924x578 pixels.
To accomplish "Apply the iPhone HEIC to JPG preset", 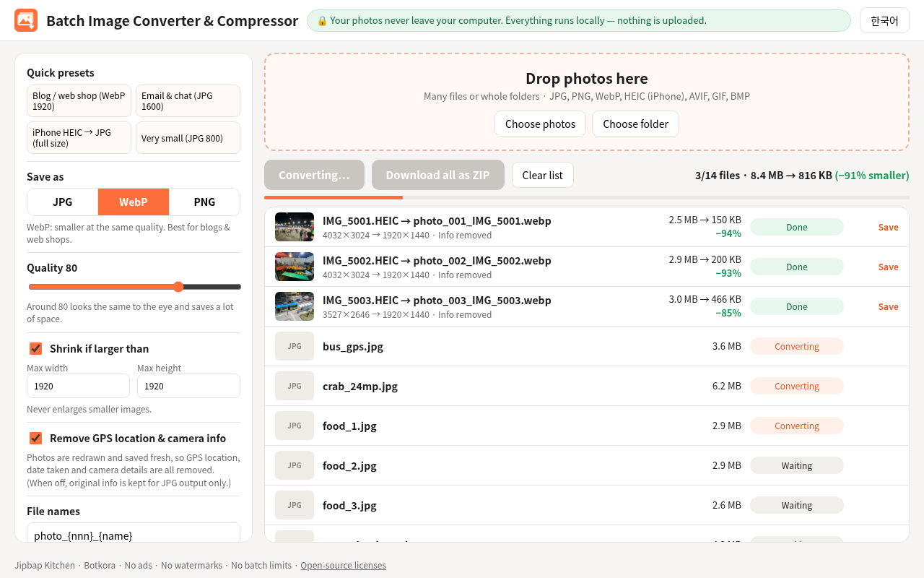I will (79, 137).
